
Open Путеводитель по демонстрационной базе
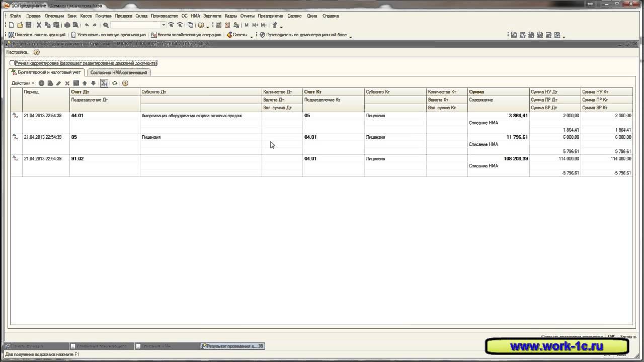click(303, 35)
